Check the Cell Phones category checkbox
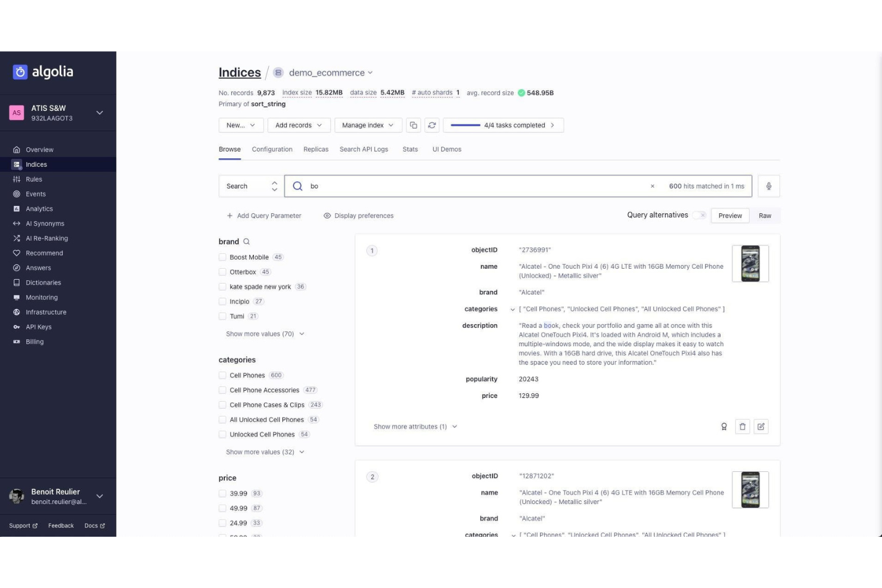 click(x=222, y=375)
